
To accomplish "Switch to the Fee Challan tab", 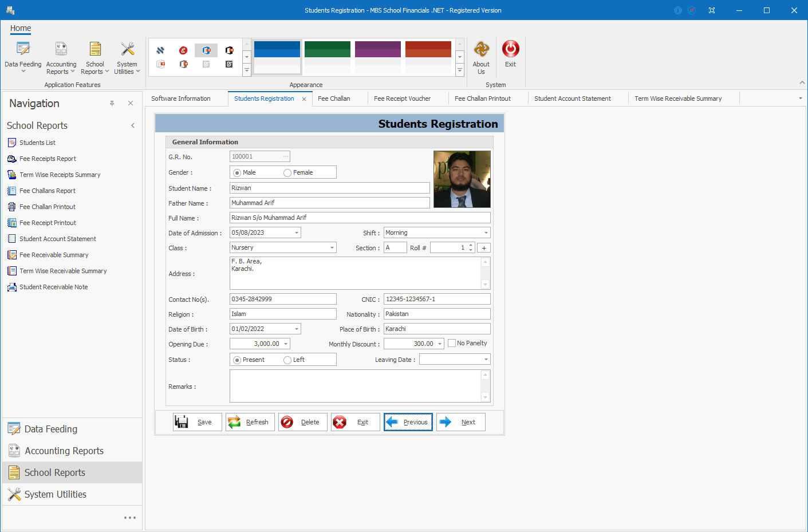I will 334,98.
